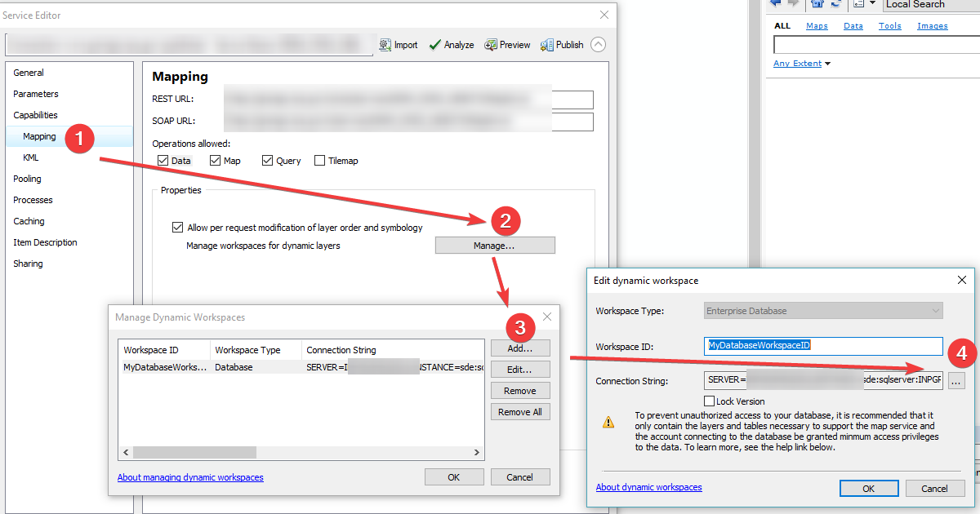This screenshot has width=980, height=514.
Task: Expand the Any Extent dropdown arrow
Action: point(827,64)
